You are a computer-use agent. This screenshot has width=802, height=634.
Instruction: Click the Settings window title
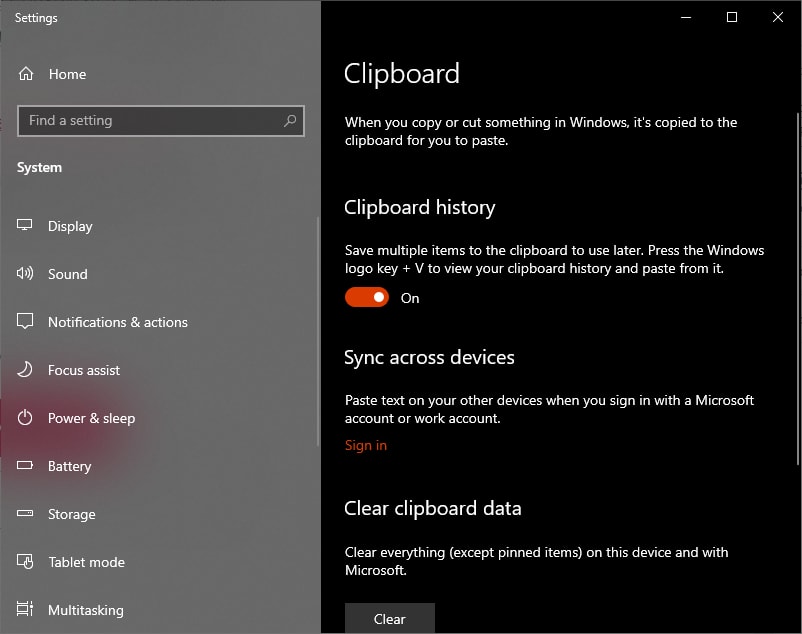[x=36, y=18]
